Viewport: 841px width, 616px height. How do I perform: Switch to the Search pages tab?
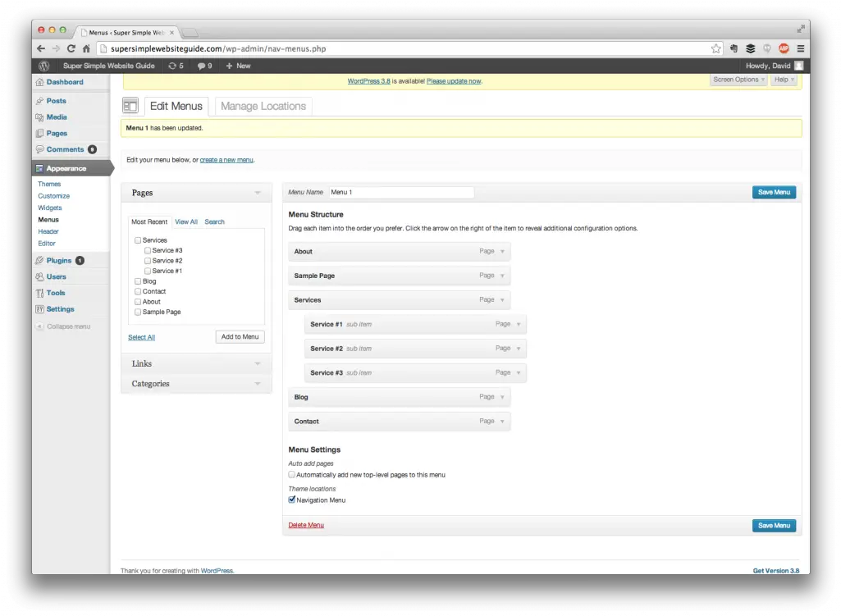click(214, 222)
